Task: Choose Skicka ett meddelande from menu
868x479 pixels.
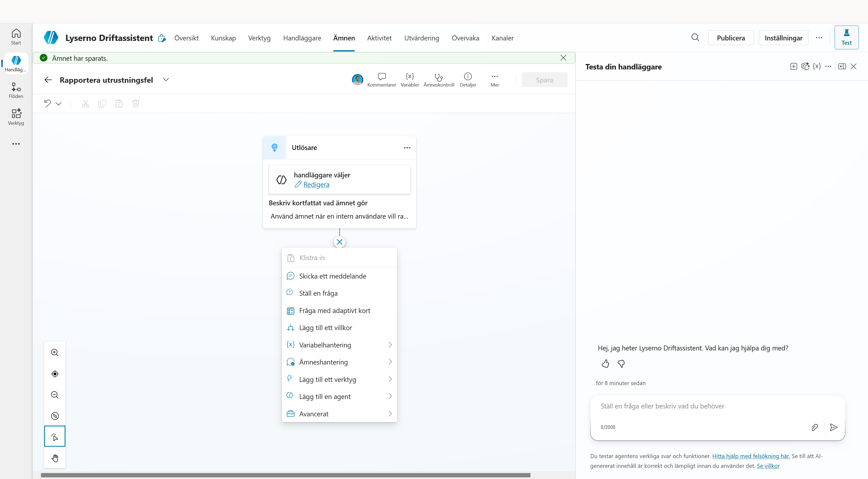Action: coord(339,276)
